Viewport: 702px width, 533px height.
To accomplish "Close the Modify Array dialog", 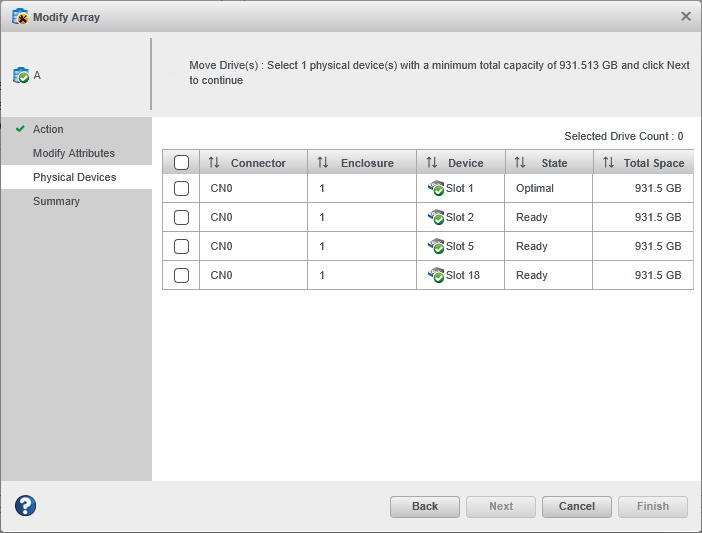I will click(x=686, y=17).
